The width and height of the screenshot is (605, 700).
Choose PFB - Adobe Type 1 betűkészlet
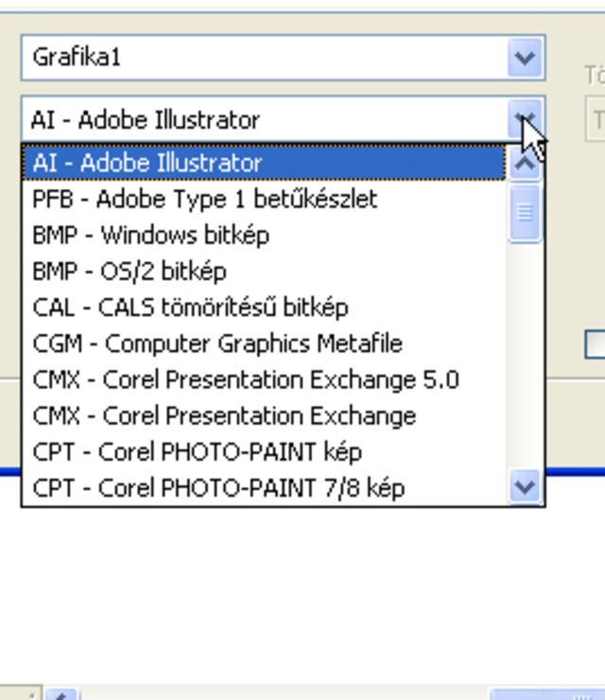click(264, 199)
